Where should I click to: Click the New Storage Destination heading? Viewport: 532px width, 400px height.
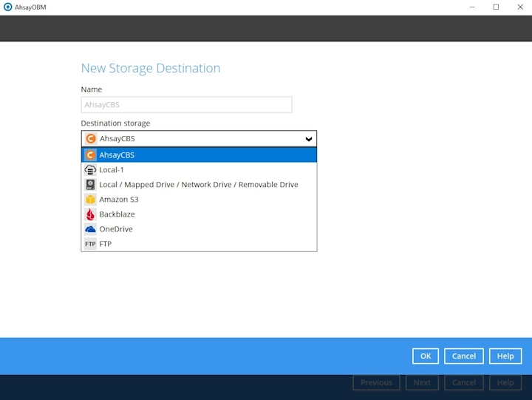[x=151, y=68]
